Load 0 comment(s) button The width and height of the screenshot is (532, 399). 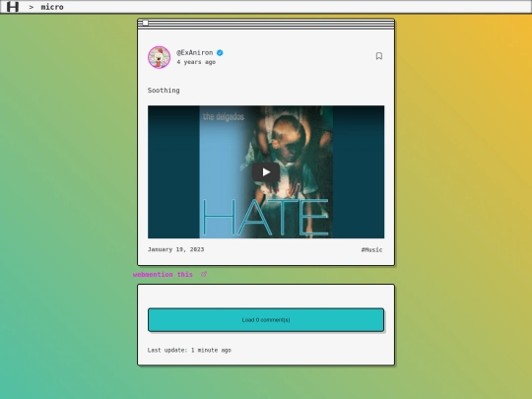pyautogui.click(x=266, y=320)
